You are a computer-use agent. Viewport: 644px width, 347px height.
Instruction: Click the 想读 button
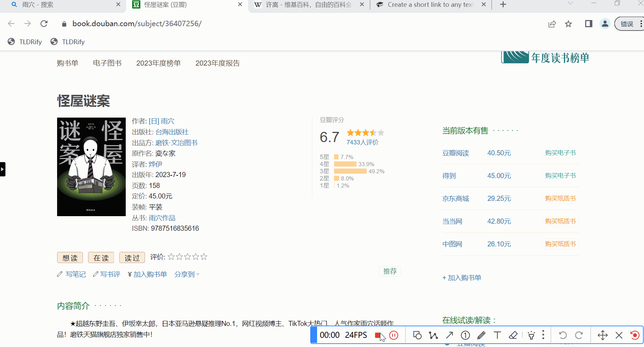click(x=70, y=258)
